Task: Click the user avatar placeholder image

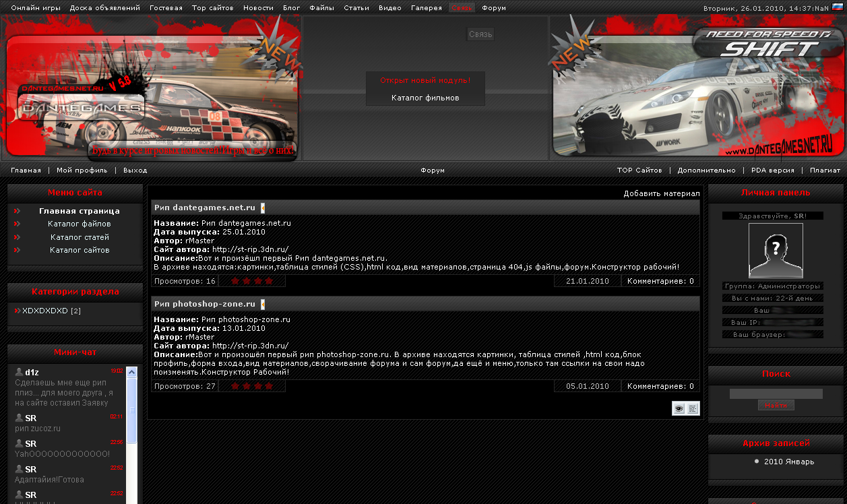Action: 776,250
